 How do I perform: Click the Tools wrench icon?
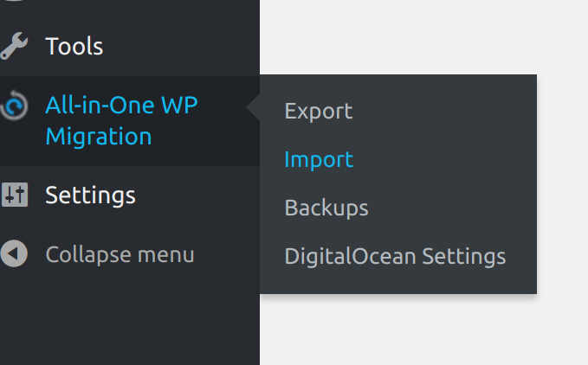coord(14,46)
